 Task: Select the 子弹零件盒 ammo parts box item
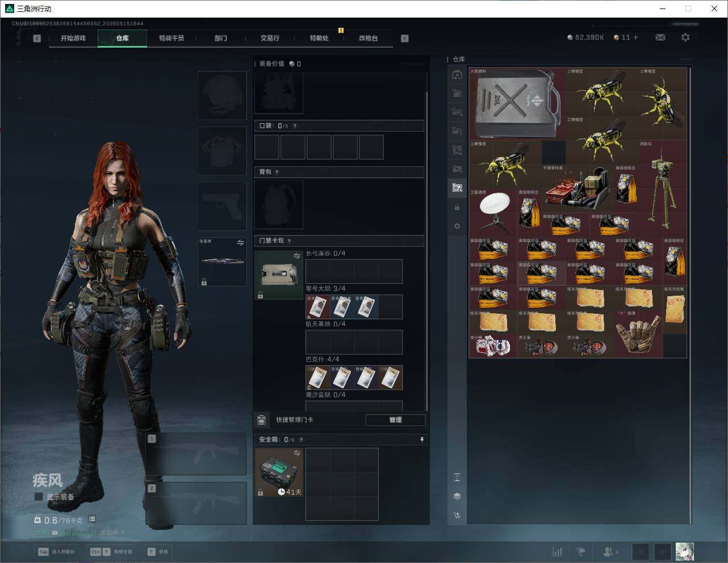tap(578, 188)
